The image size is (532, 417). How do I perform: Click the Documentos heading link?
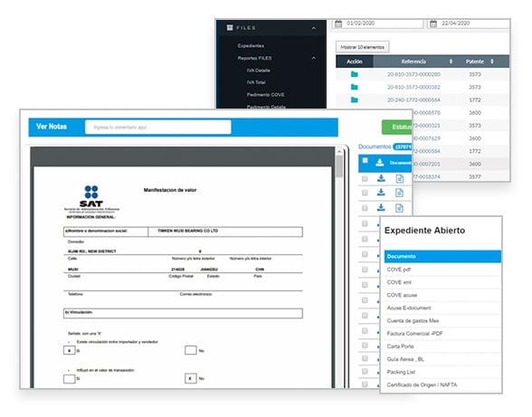pos(375,147)
